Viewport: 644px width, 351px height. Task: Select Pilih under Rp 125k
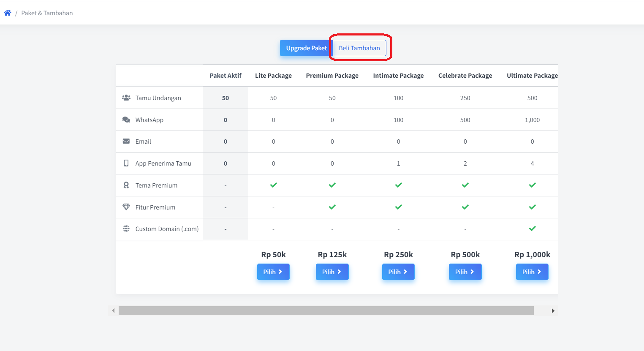pyautogui.click(x=332, y=272)
